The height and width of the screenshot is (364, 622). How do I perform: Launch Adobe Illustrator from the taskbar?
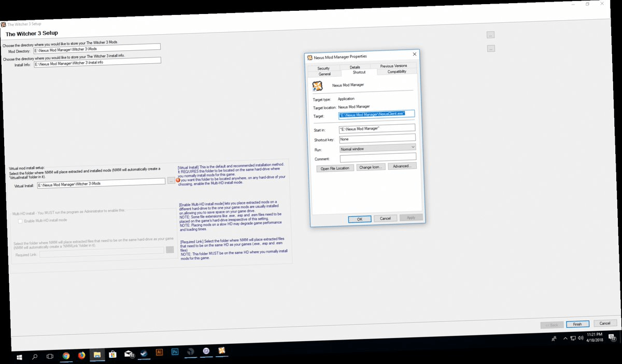[159, 352]
